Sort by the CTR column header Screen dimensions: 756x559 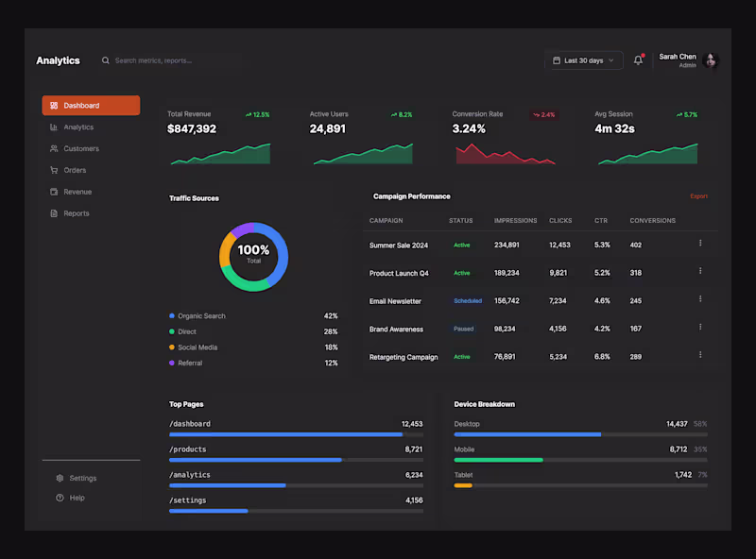[x=601, y=221]
